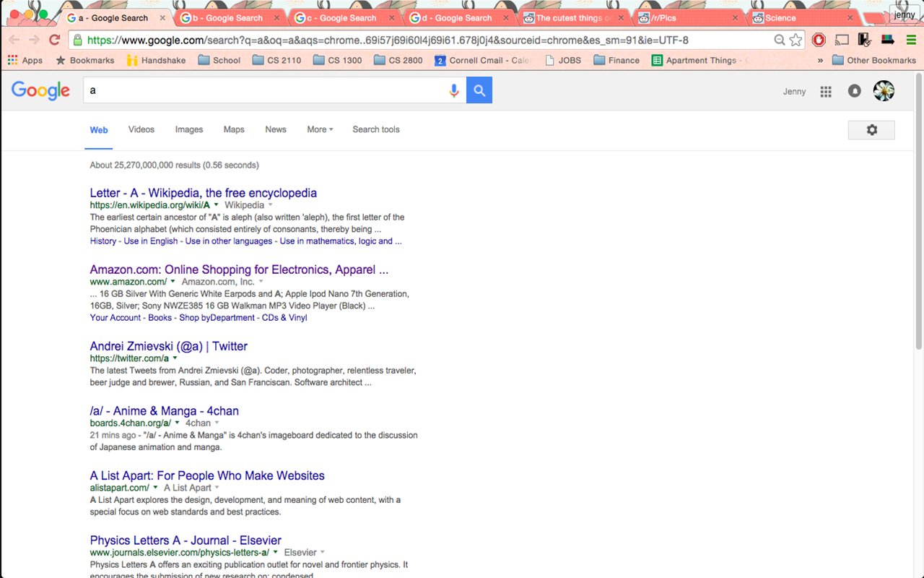Open the Finance bookmarks folder
Screen dimensions: 924x578
click(616, 61)
